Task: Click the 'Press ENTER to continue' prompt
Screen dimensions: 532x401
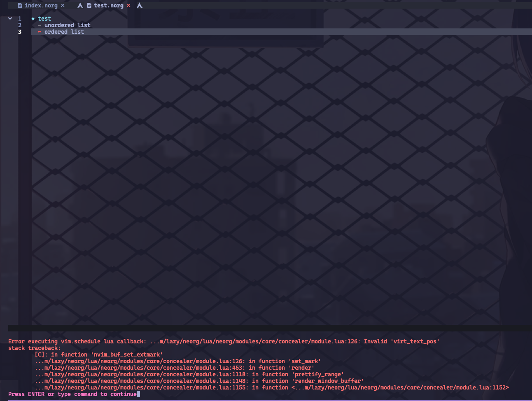Action: (72, 394)
